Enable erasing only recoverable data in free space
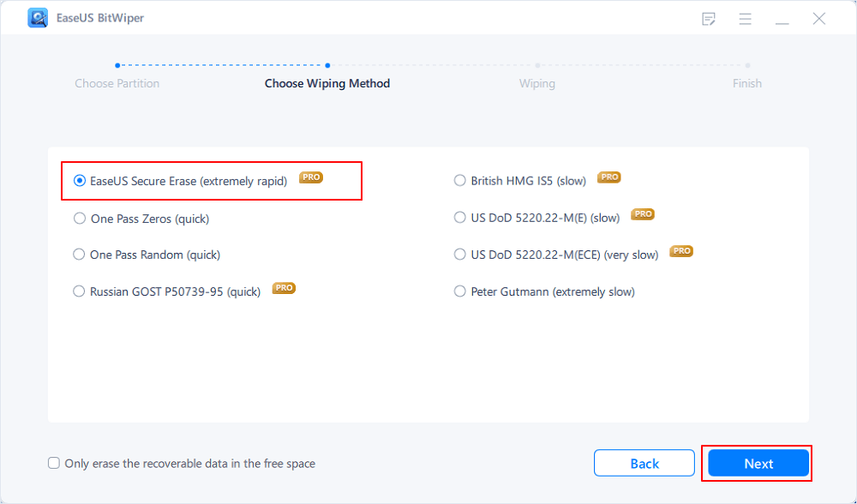The image size is (857, 504). [x=53, y=463]
